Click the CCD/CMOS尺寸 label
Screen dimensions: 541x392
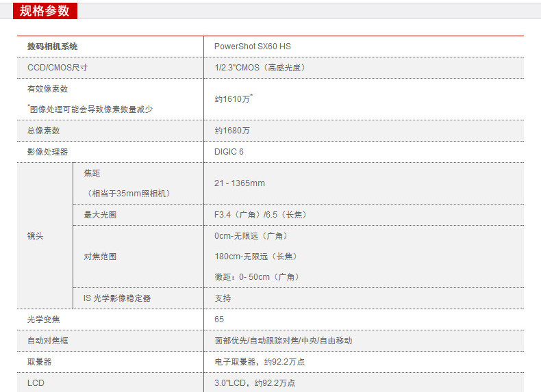(58, 68)
